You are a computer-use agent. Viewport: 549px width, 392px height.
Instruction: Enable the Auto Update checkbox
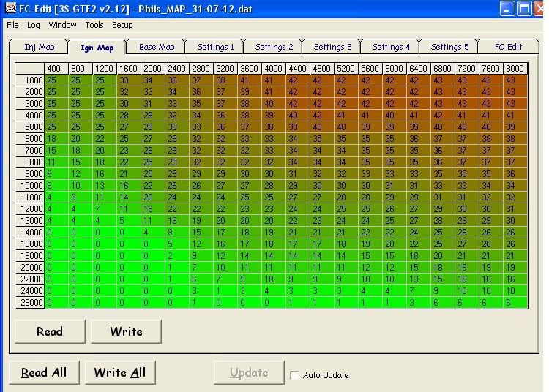[294, 375]
